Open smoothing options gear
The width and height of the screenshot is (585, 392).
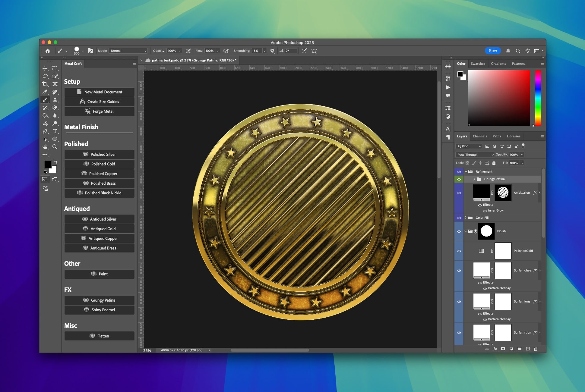click(x=272, y=51)
